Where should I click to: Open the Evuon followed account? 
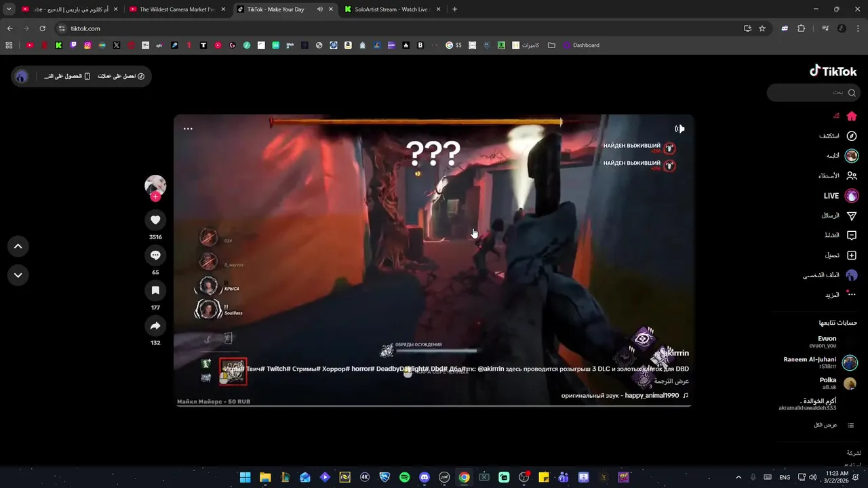pos(827,342)
